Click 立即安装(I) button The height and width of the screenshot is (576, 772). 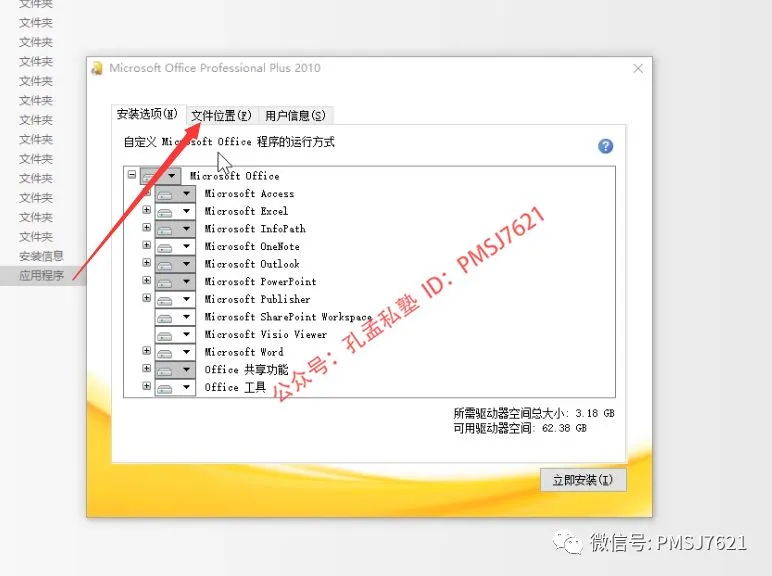583,480
